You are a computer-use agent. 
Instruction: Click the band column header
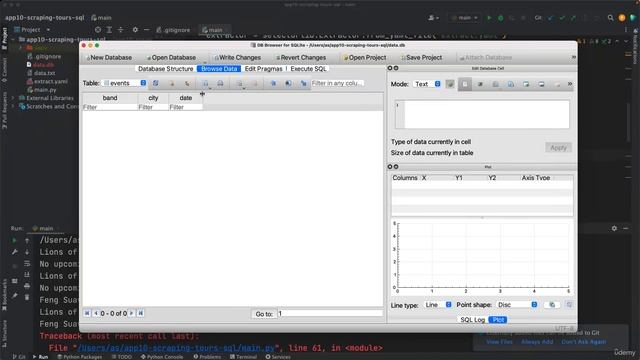pos(110,98)
